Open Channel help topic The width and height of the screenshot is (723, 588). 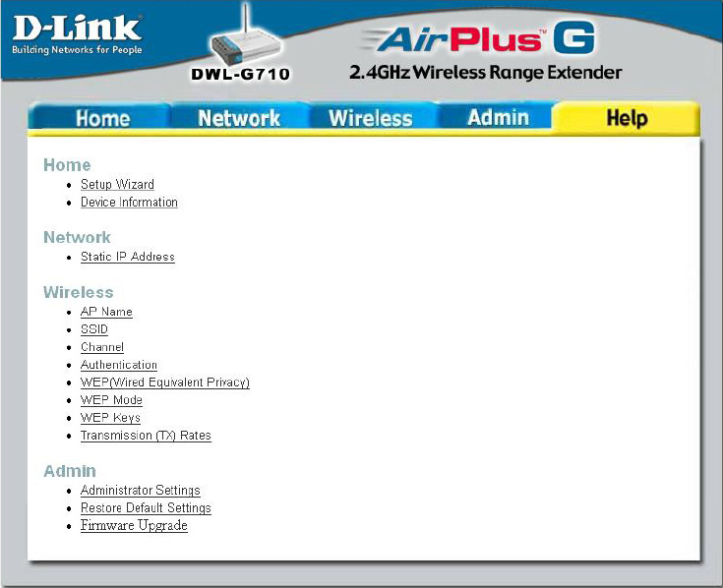[102, 347]
